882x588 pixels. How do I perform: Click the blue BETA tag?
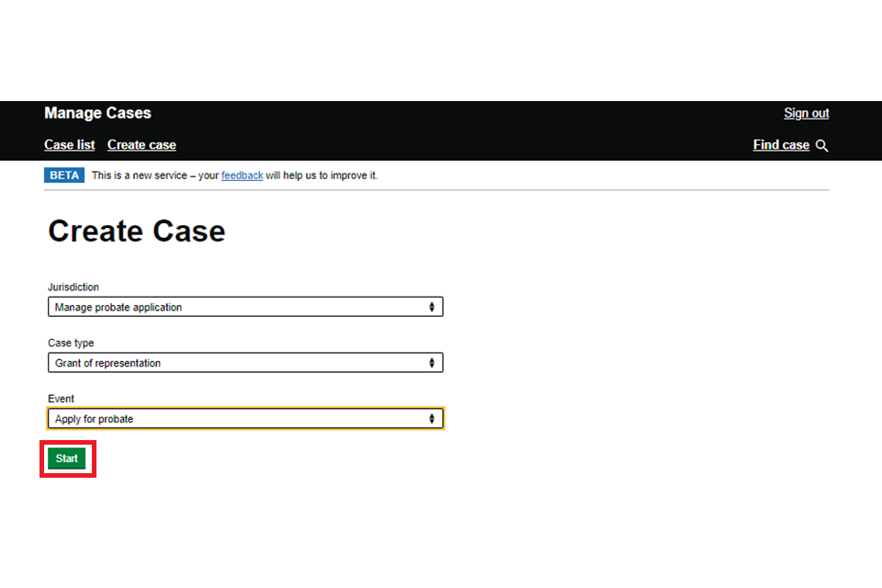tap(63, 175)
